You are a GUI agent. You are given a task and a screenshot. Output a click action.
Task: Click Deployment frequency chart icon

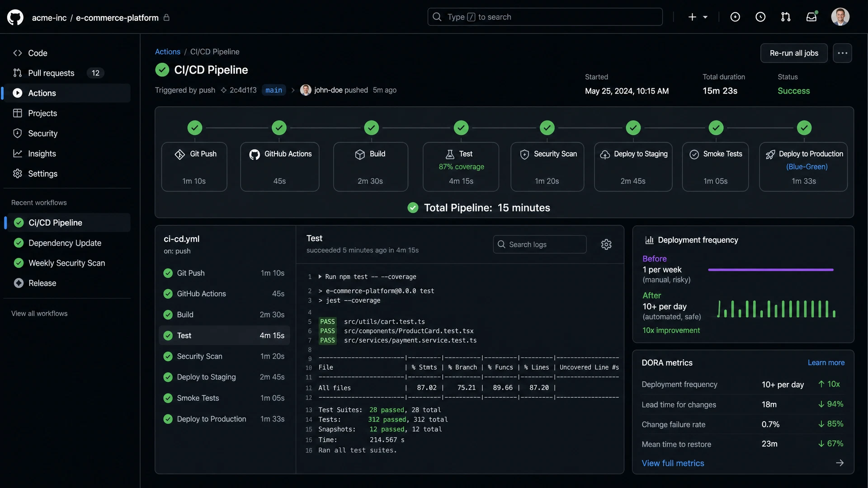coord(649,240)
